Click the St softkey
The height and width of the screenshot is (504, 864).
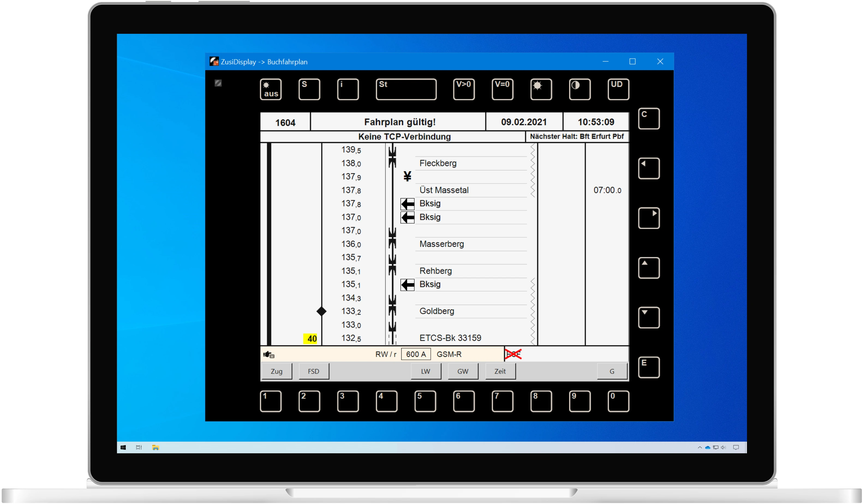tap(406, 89)
